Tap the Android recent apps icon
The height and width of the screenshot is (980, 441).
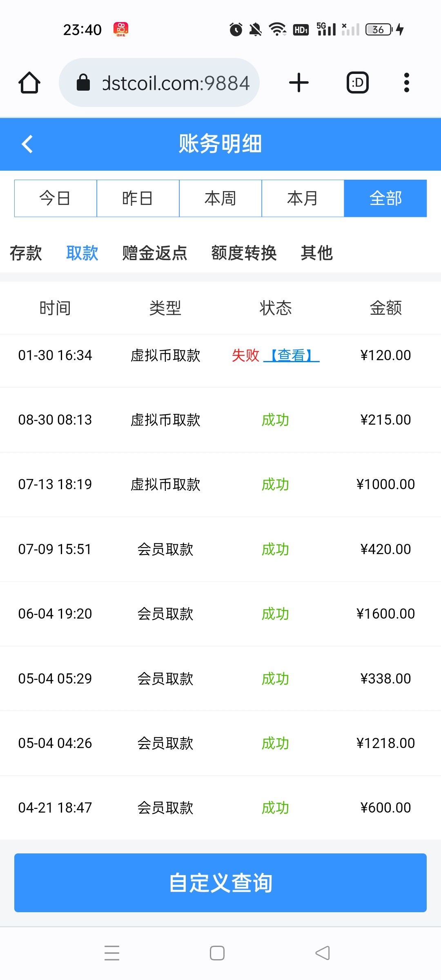[x=111, y=953]
